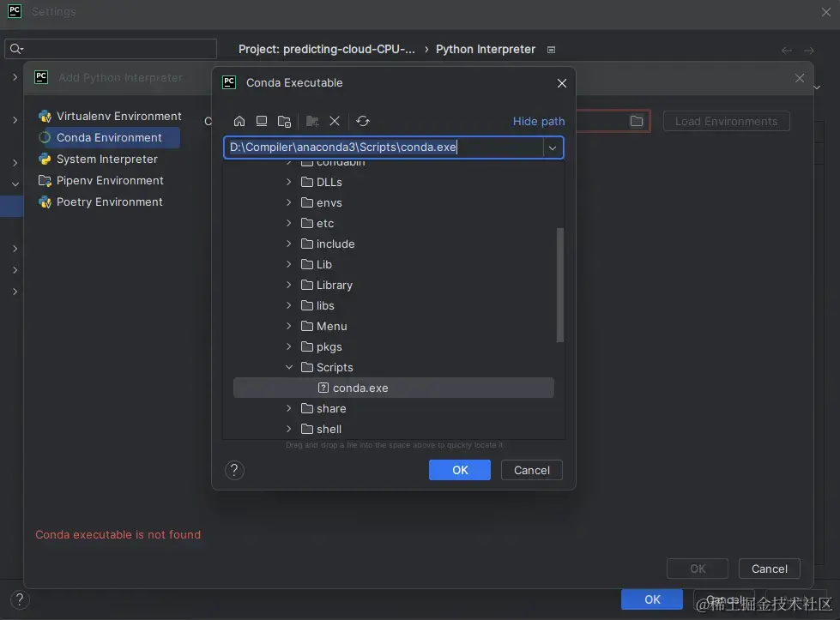Click the Poetry Environment icon
The height and width of the screenshot is (620, 840).
(45, 202)
